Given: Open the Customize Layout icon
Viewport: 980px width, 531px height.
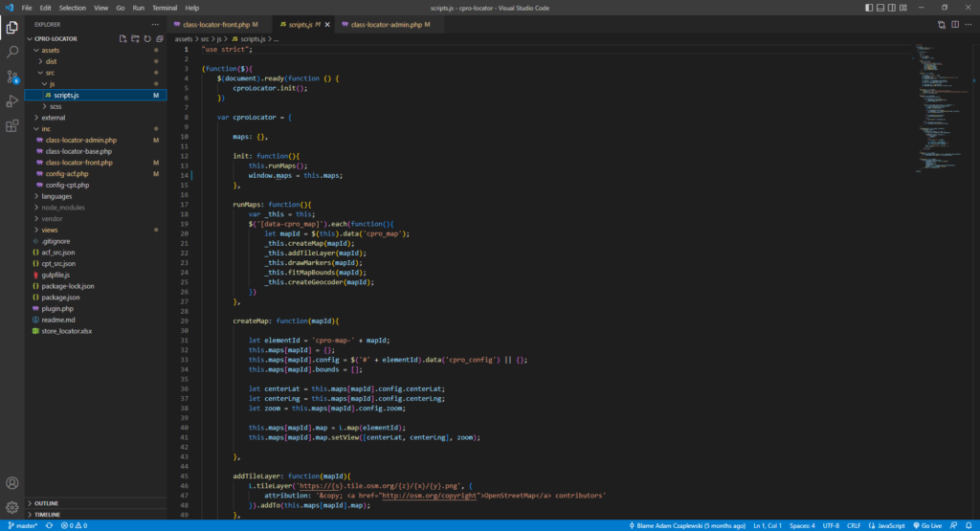Looking at the screenshot, I should coord(903,8).
